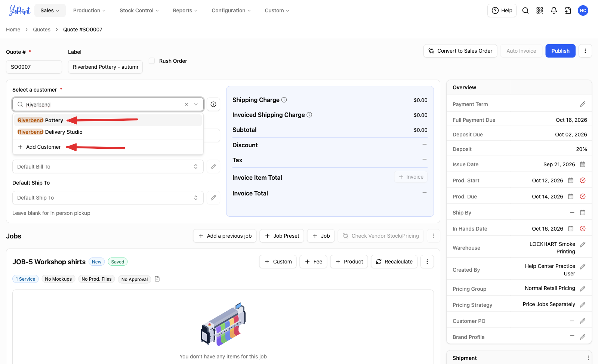
Task: Open the notifications bell
Action: click(x=554, y=10)
